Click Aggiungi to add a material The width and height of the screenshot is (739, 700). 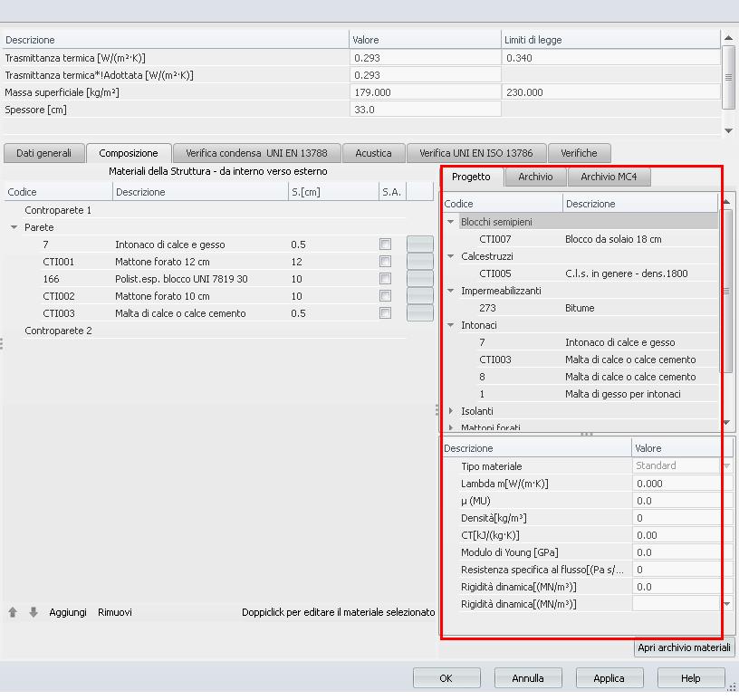coord(68,612)
